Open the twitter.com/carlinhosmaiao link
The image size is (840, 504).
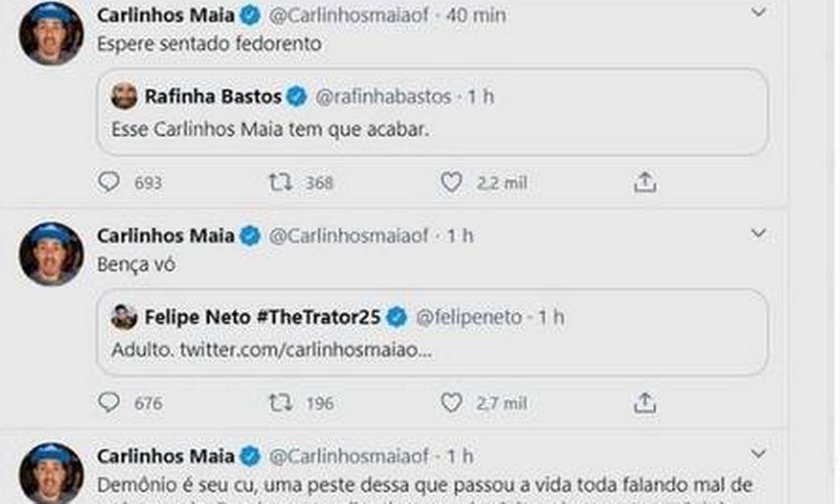(x=306, y=349)
